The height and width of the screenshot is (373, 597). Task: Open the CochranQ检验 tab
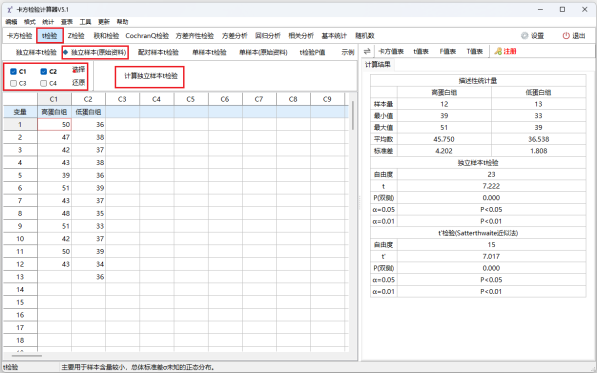coord(147,36)
